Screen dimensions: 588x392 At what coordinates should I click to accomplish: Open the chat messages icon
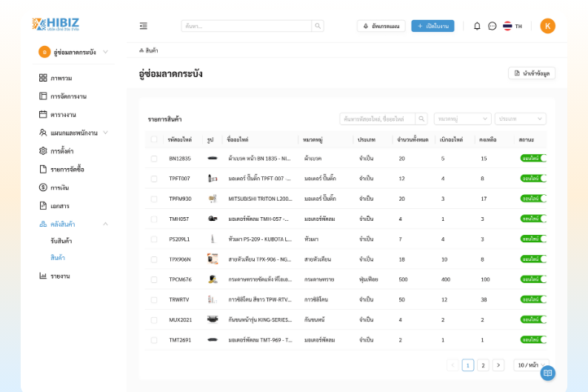coord(492,26)
